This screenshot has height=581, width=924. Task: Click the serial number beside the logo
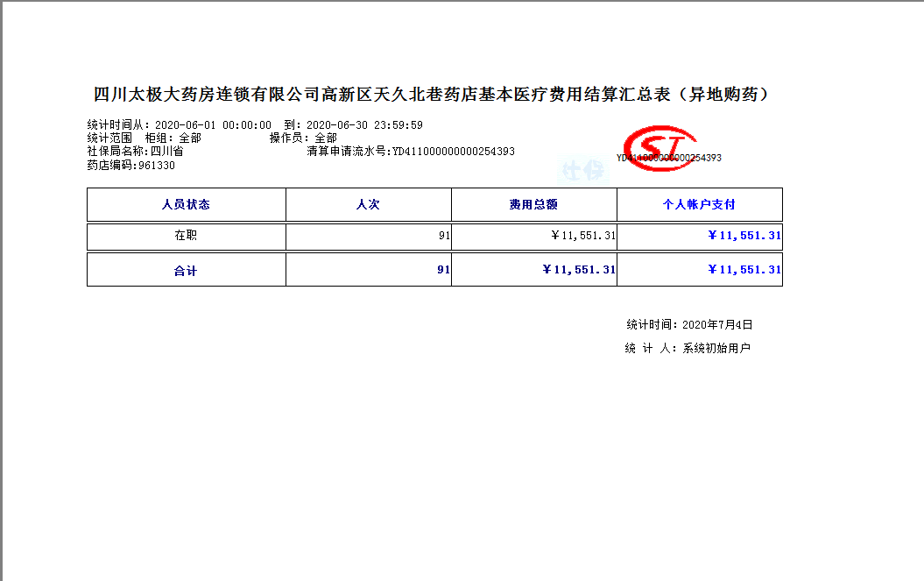pyautogui.click(x=669, y=158)
